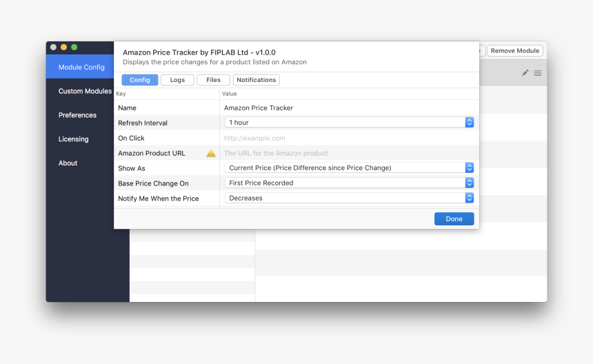Open Licensing in sidebar
This screenshot has height=364, width=593.
[x=73, y=139]
